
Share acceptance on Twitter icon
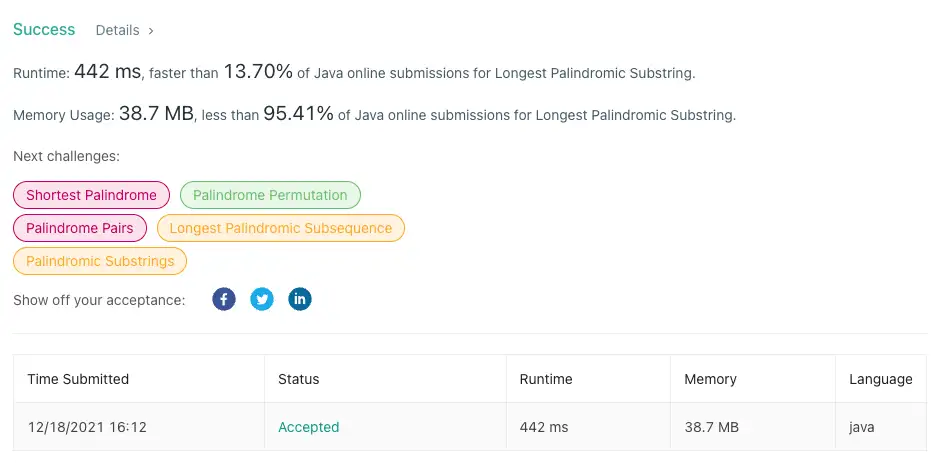(x=262, y=299)
